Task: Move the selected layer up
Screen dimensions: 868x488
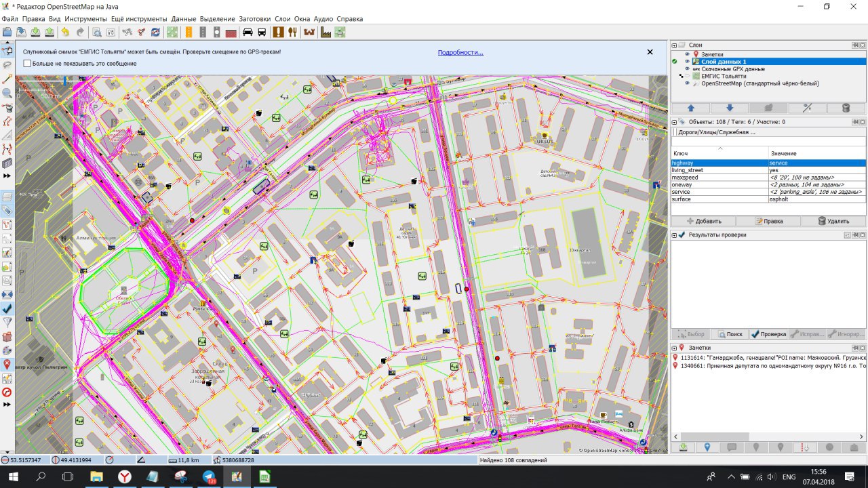Action: [690, 108]
